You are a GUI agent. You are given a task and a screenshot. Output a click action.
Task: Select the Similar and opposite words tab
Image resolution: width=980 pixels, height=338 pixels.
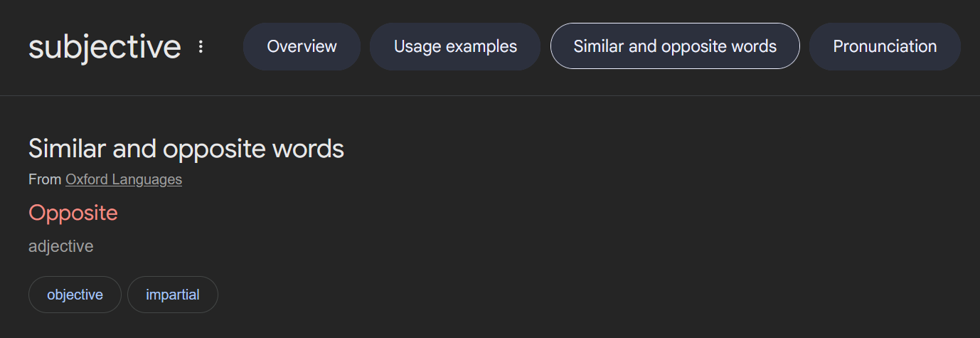[674, 47]
